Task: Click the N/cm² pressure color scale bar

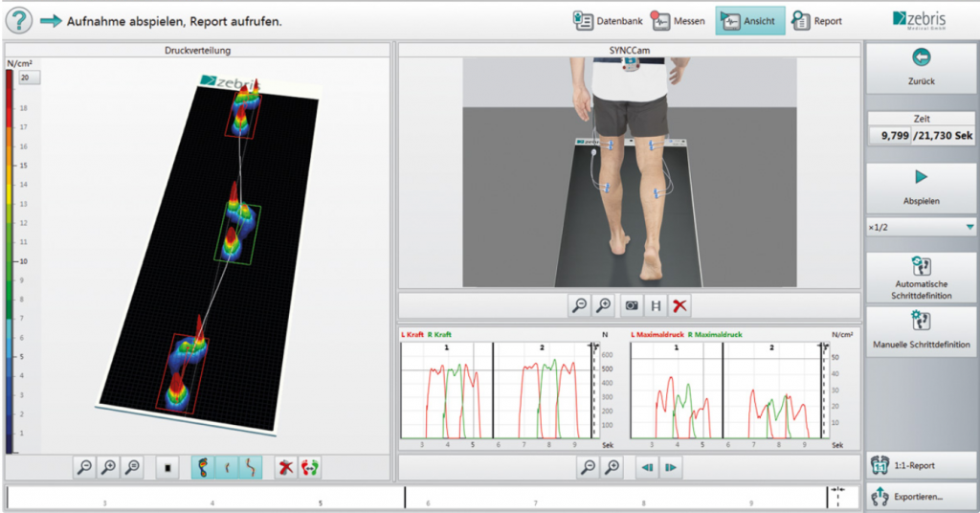Action: tap(10, 261)
